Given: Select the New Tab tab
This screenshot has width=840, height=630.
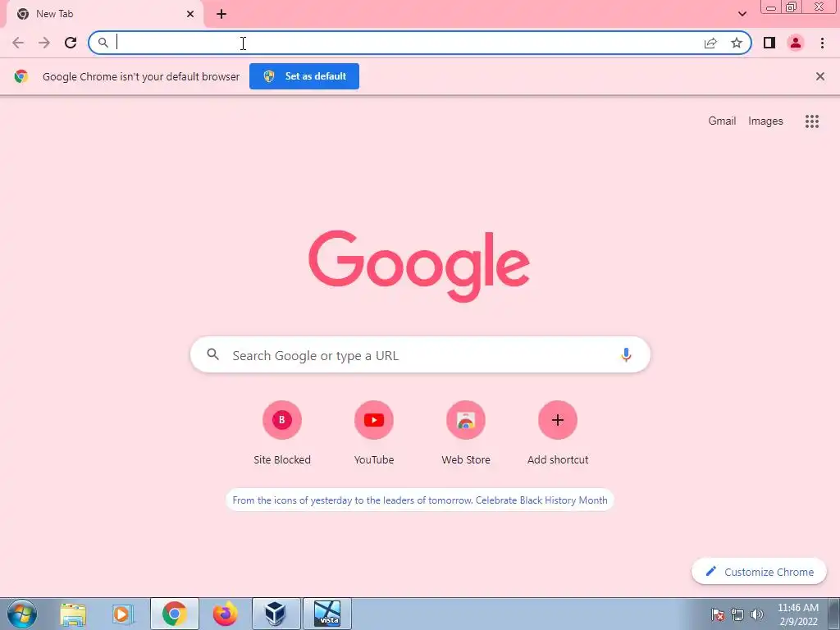Looking at the screenshot, I should pyautogui.click(x=104, y=14).
